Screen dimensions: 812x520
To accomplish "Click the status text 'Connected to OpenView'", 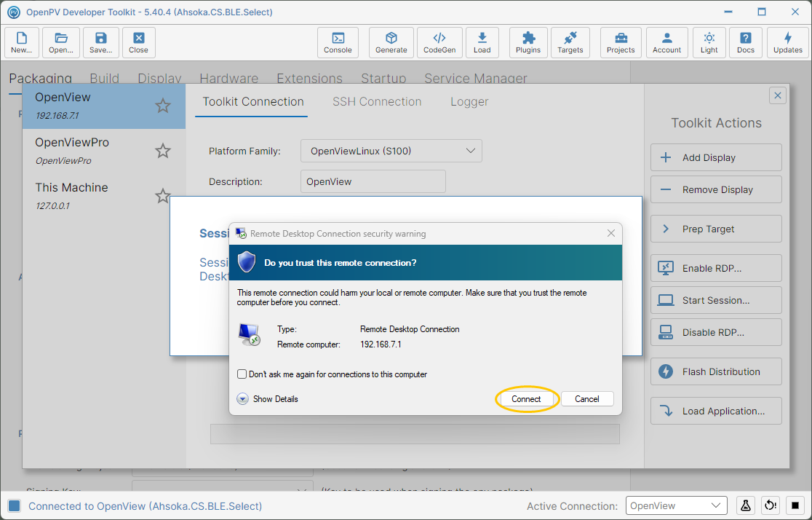I will (x=145, y=506).
